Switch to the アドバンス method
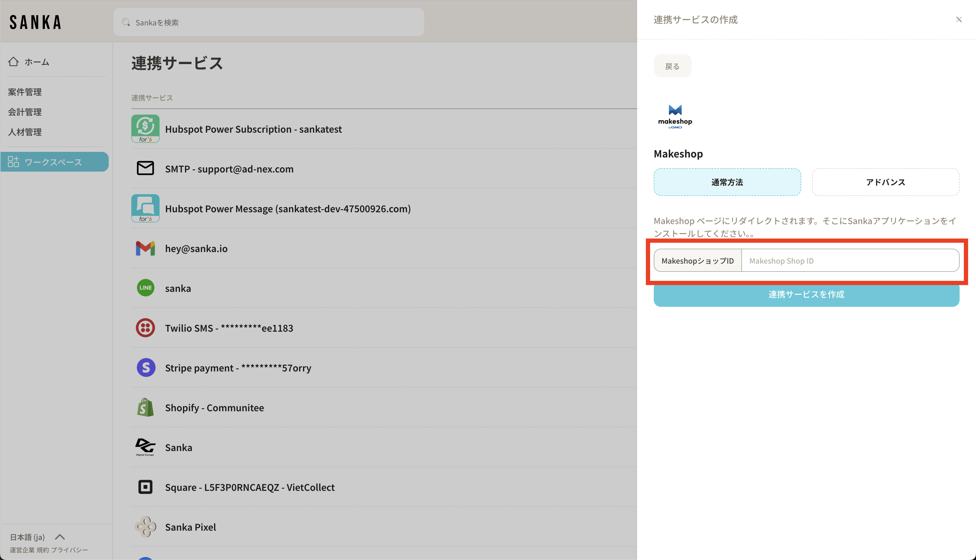This screenshot has height=560, width=976. (x=885, y=182)
